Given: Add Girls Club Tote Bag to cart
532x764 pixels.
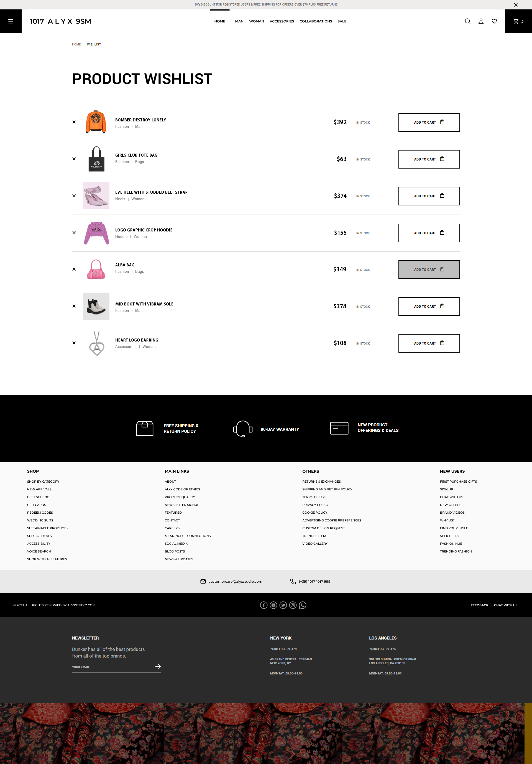Looking at the screenshot, I should [429, 159].
